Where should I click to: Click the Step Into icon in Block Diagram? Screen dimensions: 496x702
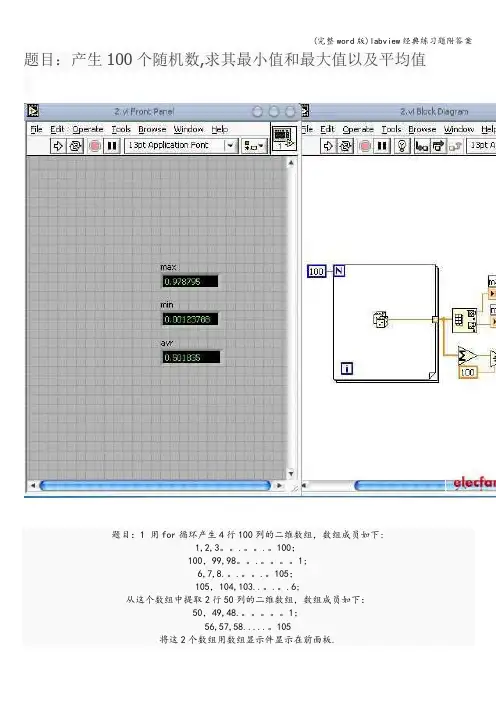point(421,146)
